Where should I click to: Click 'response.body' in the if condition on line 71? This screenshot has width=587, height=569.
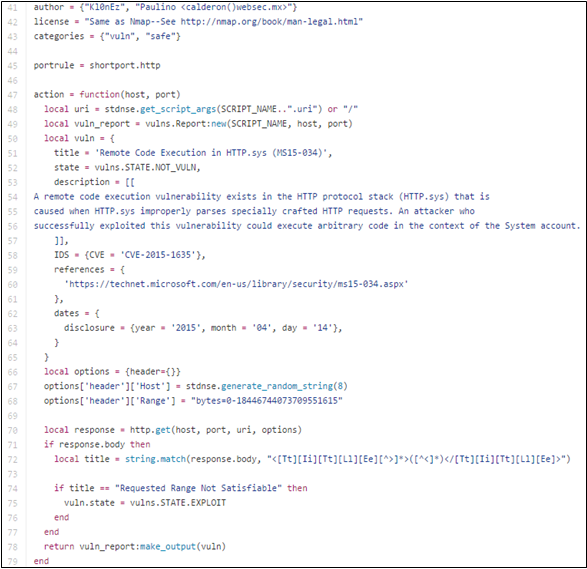(x=92, y=445)
